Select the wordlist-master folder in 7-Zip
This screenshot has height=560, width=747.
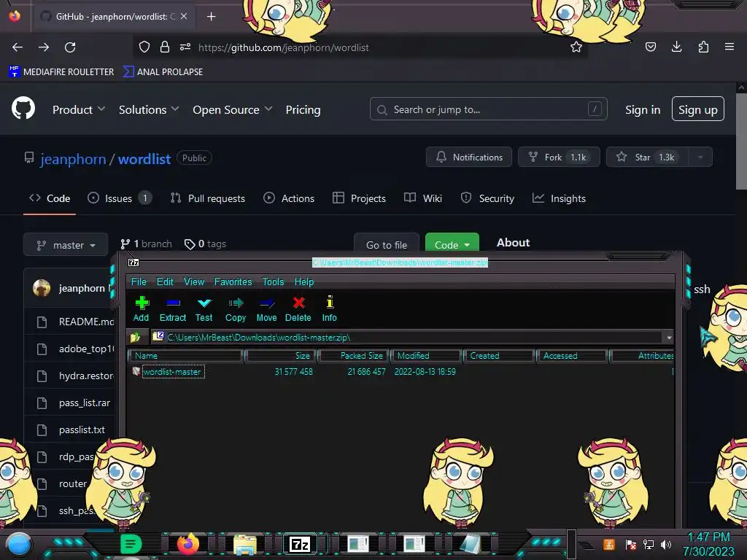172,372
